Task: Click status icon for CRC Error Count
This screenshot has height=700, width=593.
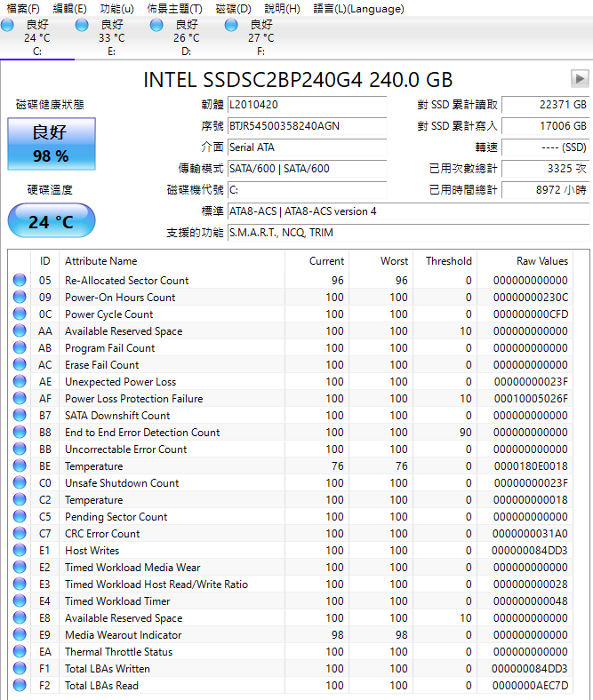Action: tap(20, 533)
